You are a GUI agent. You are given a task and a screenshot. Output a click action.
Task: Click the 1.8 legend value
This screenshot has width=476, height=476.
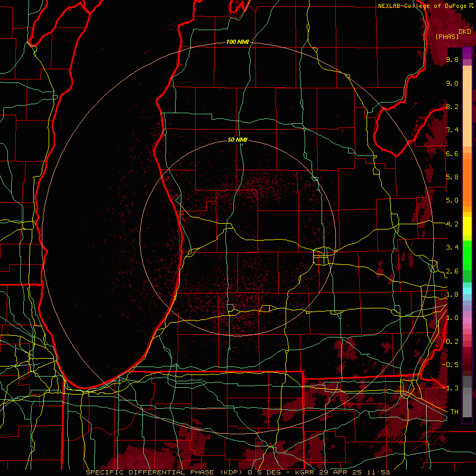point(452,295)
